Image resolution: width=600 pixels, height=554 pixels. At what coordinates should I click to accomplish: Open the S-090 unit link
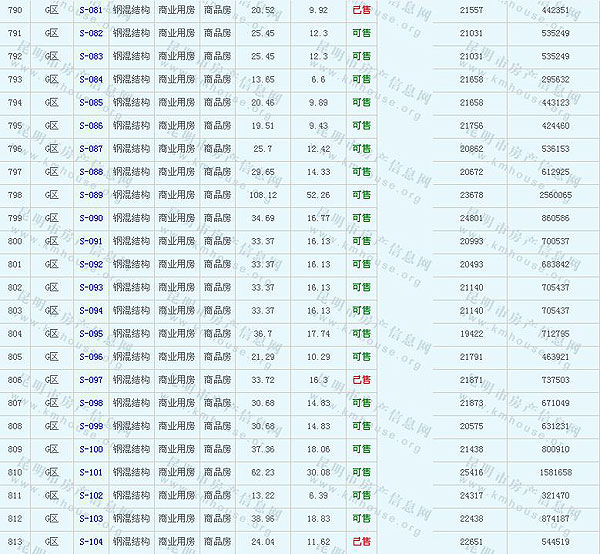click(90, 218)
